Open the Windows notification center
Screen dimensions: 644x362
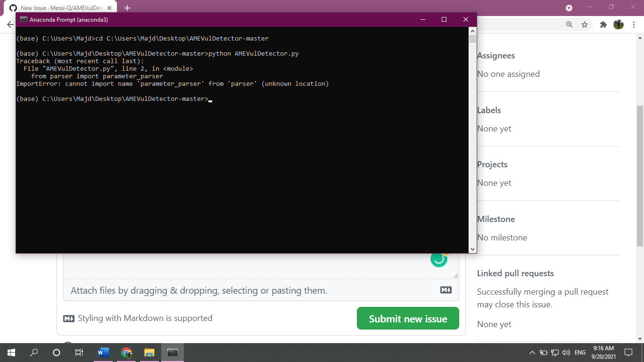[x=628, y=353]
